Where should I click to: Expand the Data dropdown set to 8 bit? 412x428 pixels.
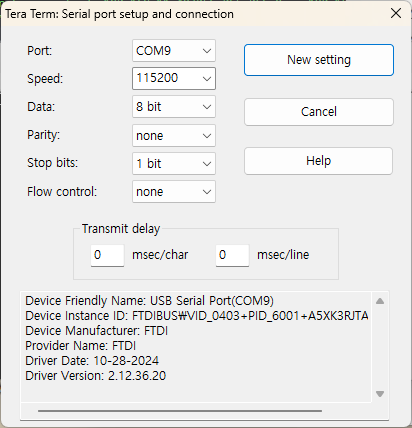[174, 107]
